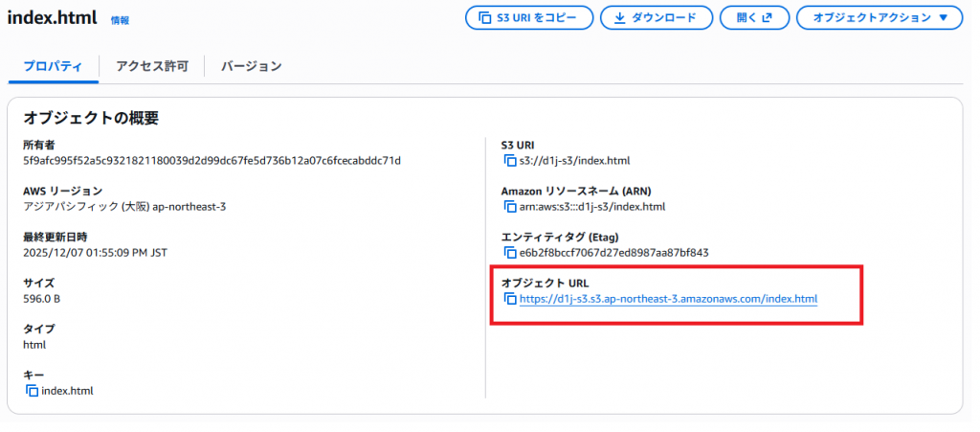Click the copy icon inside S3 URI をコピー
The width and height of the screenshot is (980, 432).
coord(483,18)
